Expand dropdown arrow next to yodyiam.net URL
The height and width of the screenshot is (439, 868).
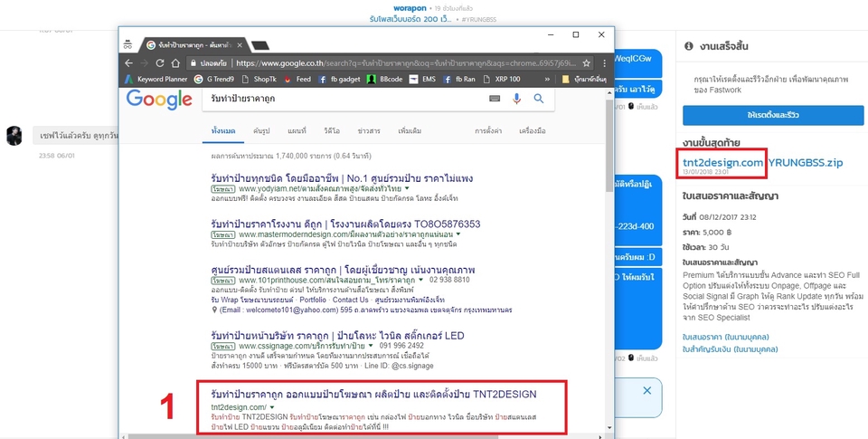click(x=407, y=189)
